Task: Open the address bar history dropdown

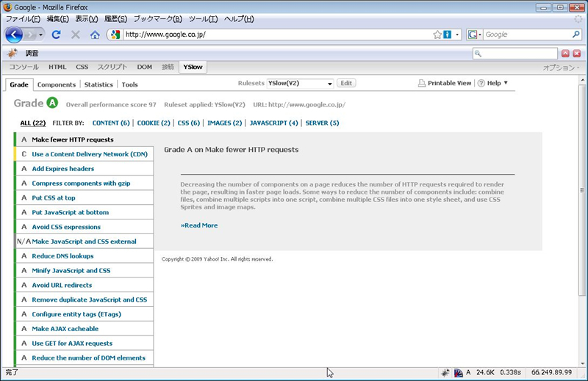Action: (x=457, y=35)
